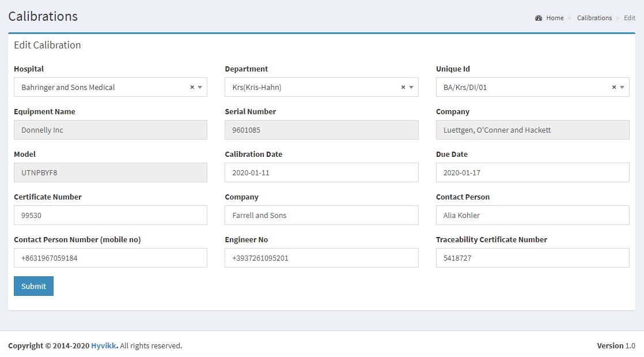Click the Company field containing Farrell and Sons
The height and width of the screenshot is (357, 644).
point(321,215)
